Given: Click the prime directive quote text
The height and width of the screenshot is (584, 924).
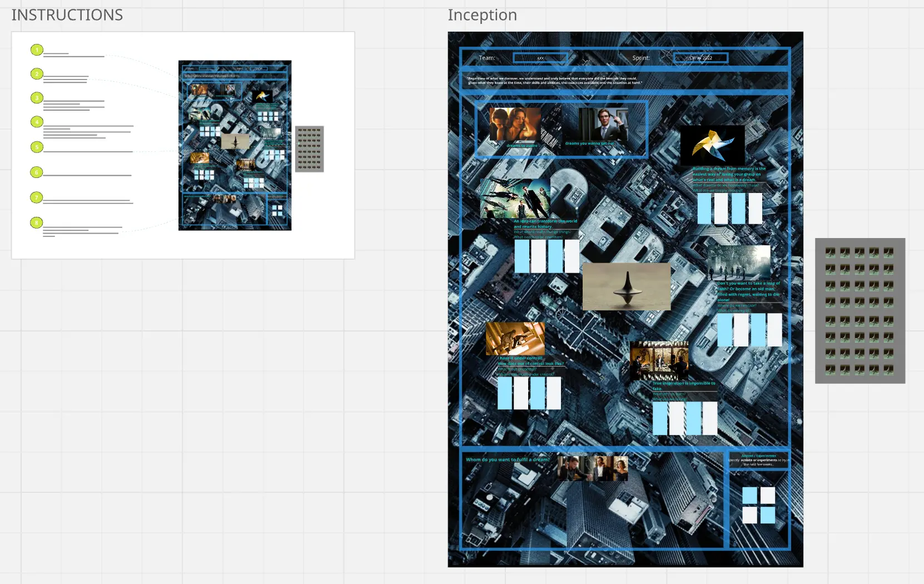Looking at the screenshot, I should [555, 81].
